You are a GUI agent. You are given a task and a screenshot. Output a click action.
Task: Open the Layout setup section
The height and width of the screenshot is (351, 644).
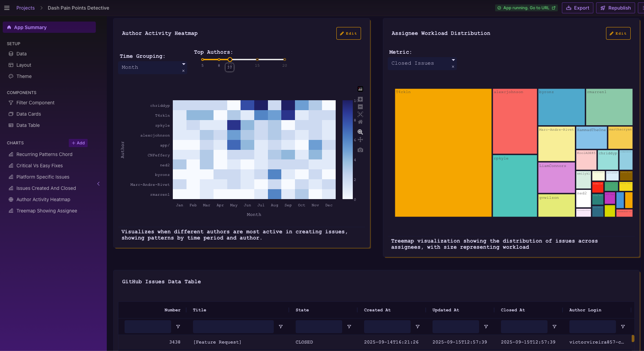[24, 65]
